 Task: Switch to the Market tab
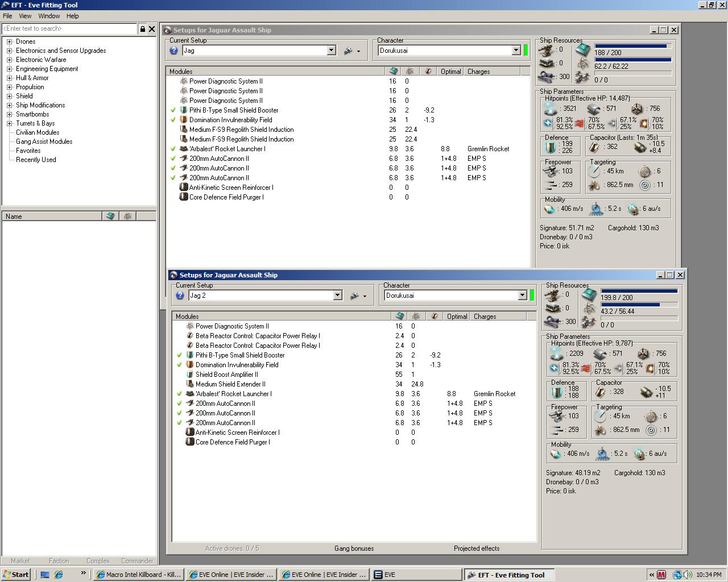(x=20, y=561)
